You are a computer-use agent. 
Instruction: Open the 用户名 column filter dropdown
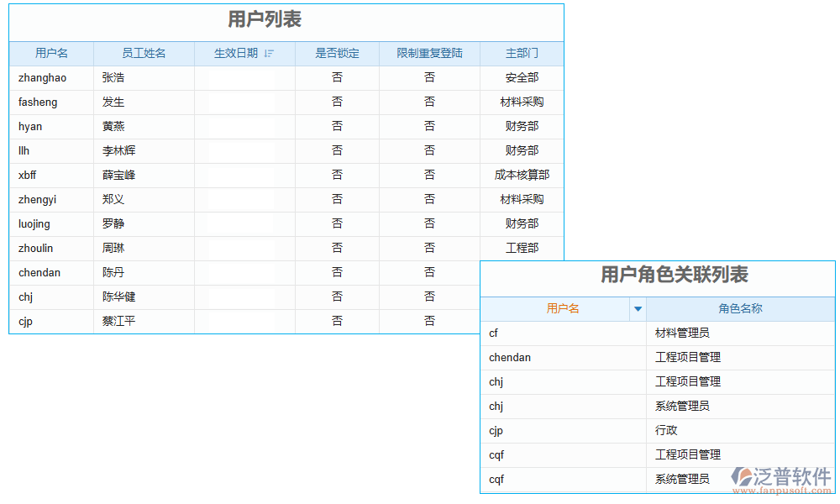click(x=638, y=309)
